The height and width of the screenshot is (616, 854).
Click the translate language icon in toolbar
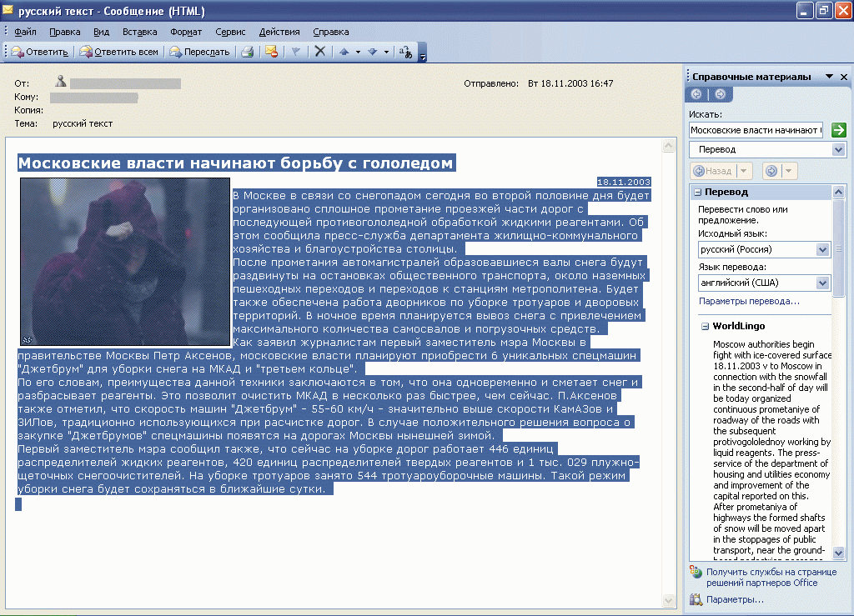[x=405, y=52]
